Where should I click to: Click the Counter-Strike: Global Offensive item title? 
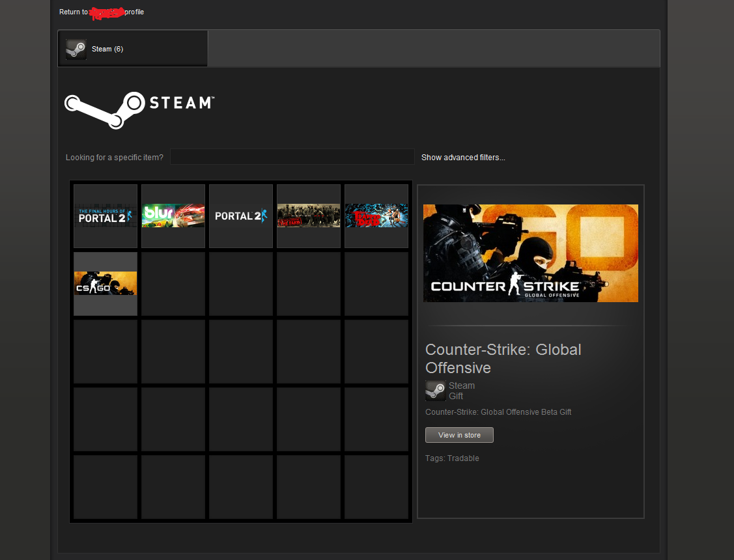pos(503,358)
